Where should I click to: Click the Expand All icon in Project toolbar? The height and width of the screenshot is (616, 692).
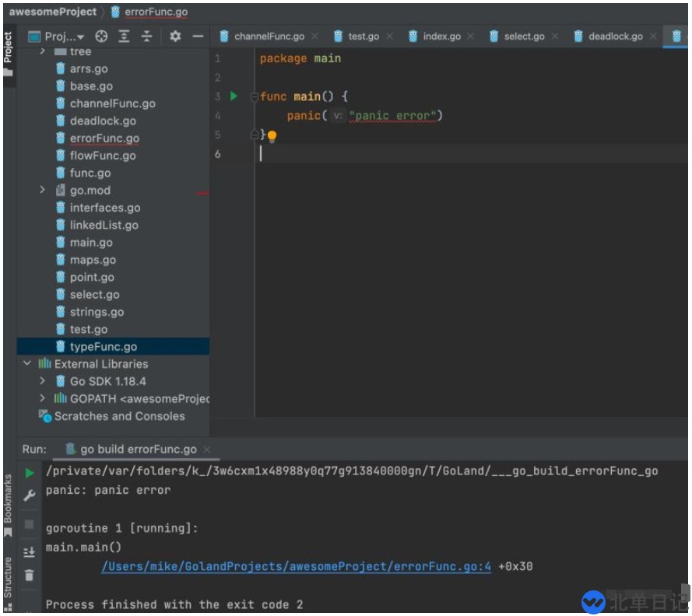pos(124,37)
